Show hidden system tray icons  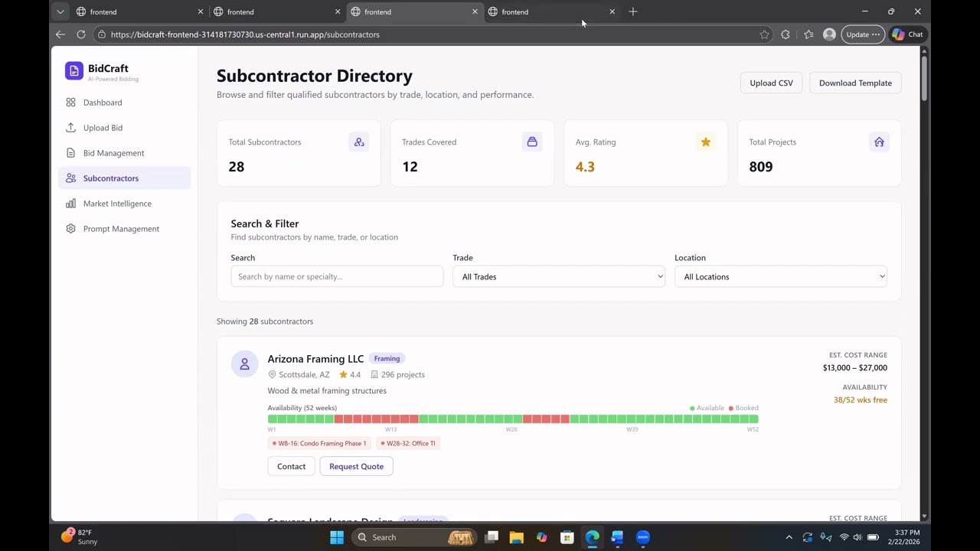tap(789, 537)
